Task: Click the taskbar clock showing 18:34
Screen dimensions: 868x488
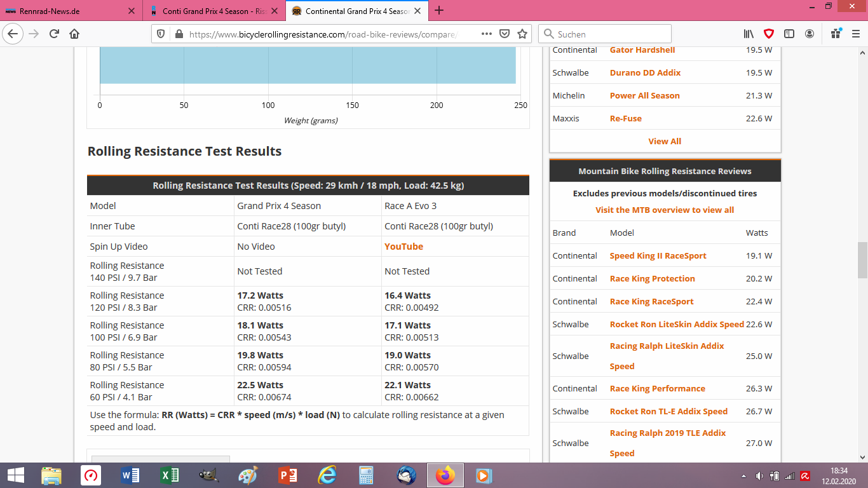Action: coord(839,475)
